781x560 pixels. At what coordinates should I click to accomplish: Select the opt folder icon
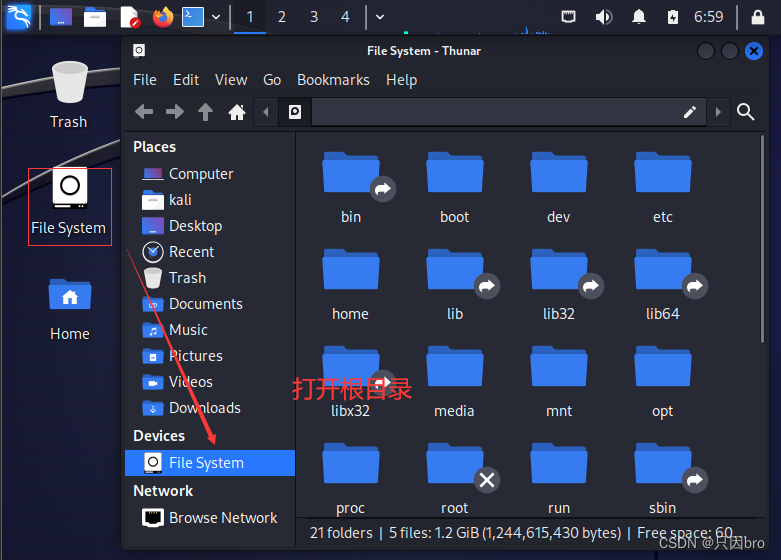pos(662,367)
